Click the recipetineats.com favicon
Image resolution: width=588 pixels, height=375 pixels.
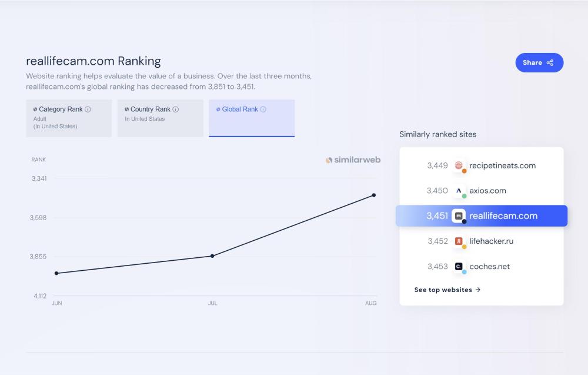tap(459, 165)
